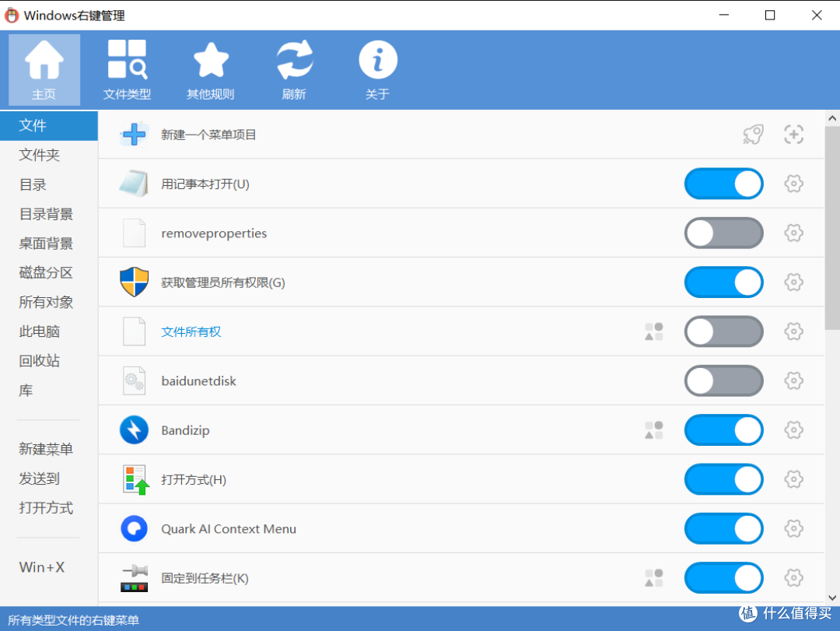Click the notepad icon for 用记事本打开
Image resolution: width=840 pixels, height=631 pixels.
click(x=134, y=184)
